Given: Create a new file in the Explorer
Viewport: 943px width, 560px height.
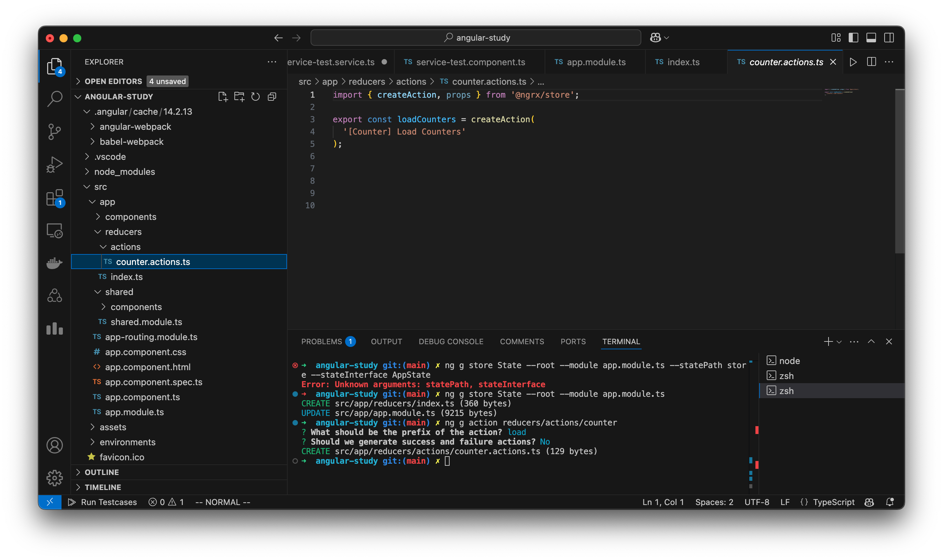Looking at the screenshot, I should tap(223, 96).
